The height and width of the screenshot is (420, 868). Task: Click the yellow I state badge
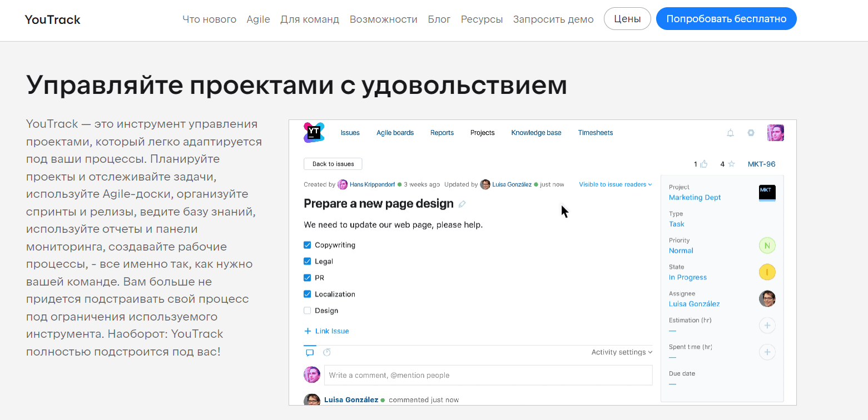(x=767, y=272)
